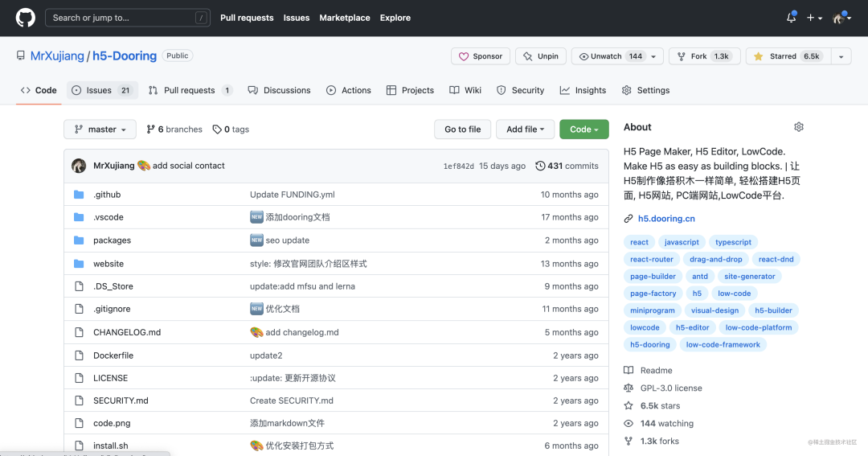This screenshot has height=456, width=868.
Task: Focus the 'Search or jump to' field
Action: pos(127,18)
